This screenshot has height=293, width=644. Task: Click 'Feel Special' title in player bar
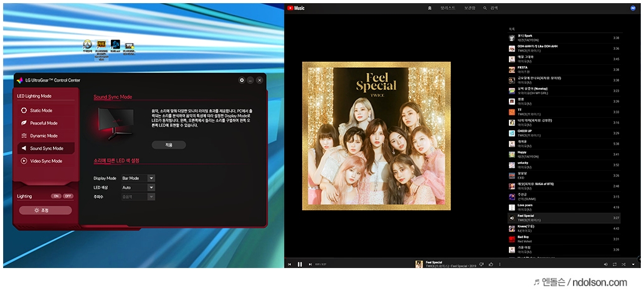coord(433,262)
